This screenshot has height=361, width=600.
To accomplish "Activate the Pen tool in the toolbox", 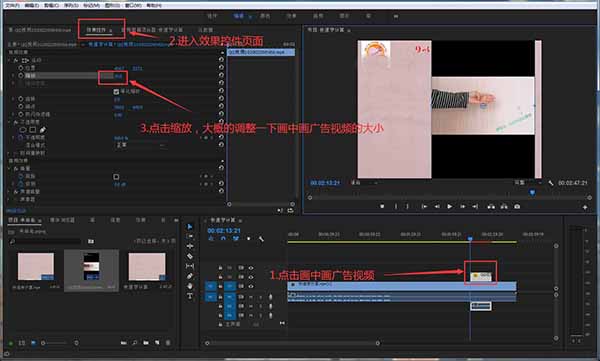I will tap(190, 276).
